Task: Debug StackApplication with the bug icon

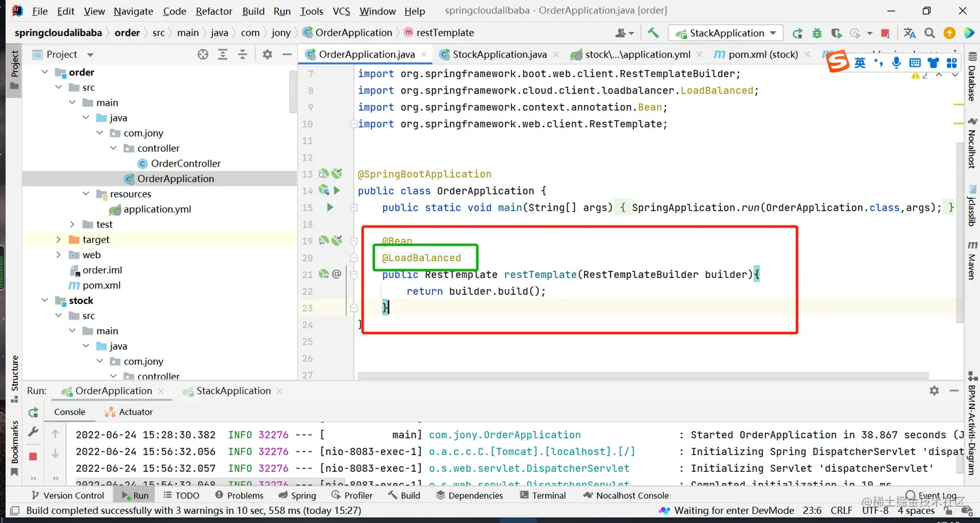Action: (817, 33)
